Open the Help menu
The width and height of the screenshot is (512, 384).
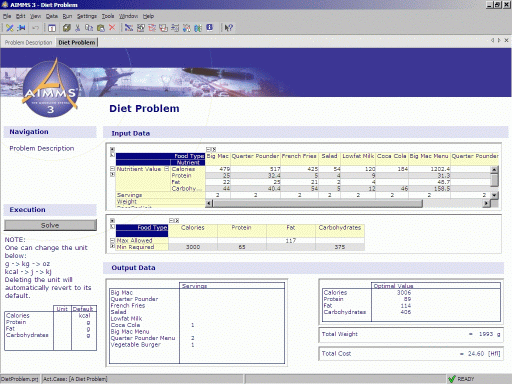coord(148,16)
